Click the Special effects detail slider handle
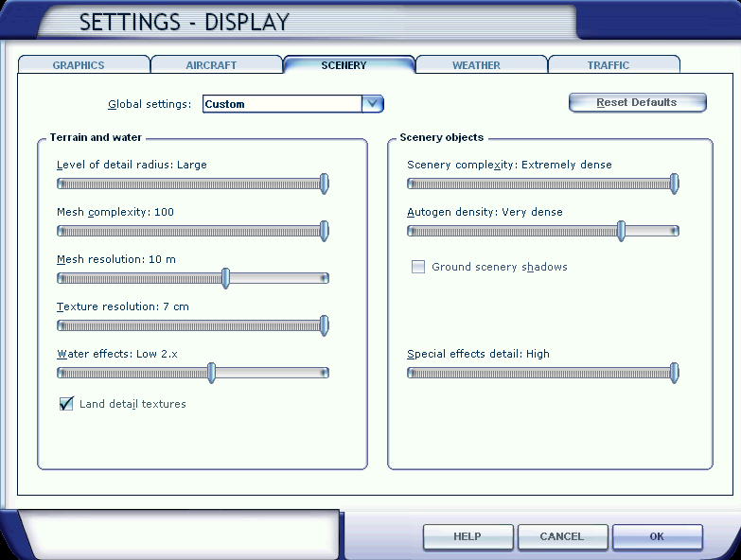The image size is (741, 560). point(675,373)
